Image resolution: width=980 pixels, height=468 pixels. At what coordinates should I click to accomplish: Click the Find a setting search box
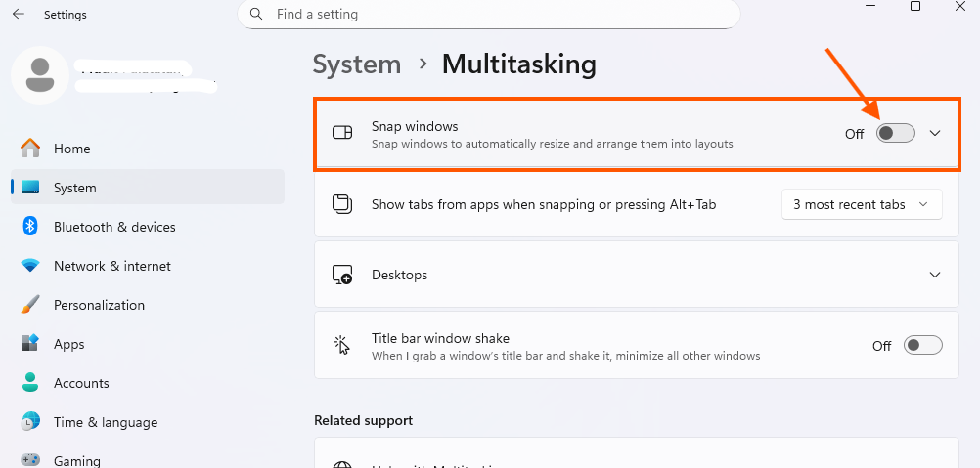click(489, 15)
